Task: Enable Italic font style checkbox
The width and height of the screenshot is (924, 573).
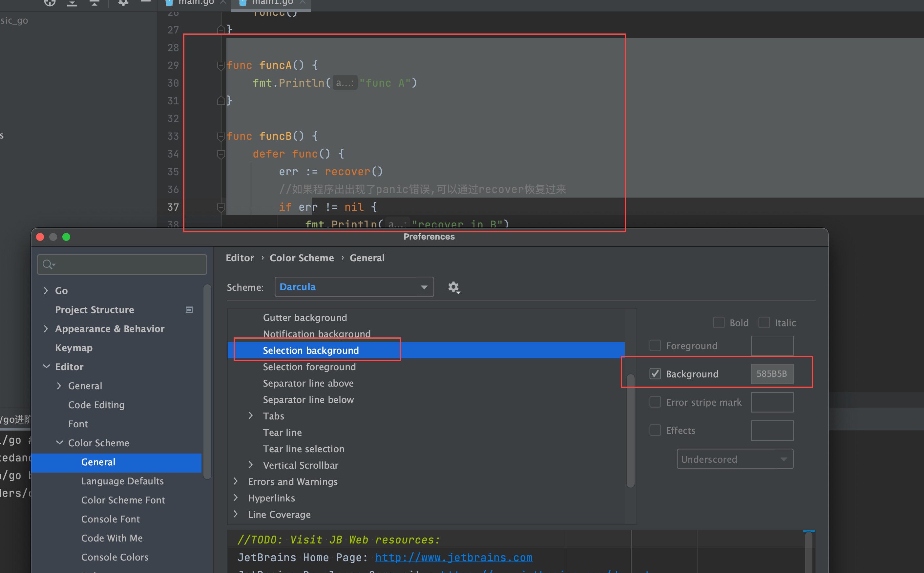Action: 764,323
